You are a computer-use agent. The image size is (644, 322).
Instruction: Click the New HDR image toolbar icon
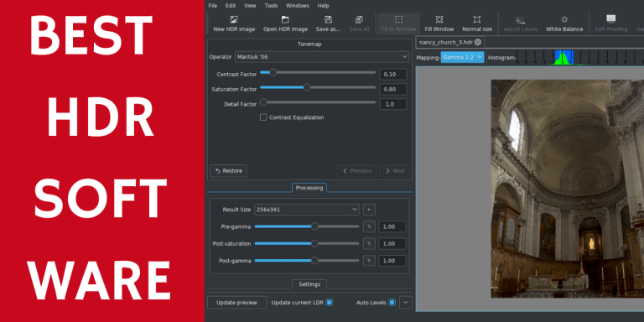(x=234, y=19)
